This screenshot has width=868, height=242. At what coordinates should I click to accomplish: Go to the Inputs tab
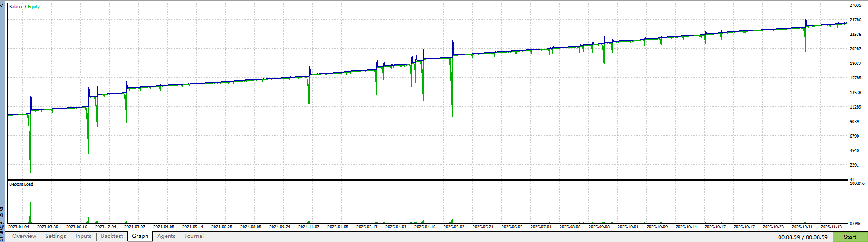[83, 236]
